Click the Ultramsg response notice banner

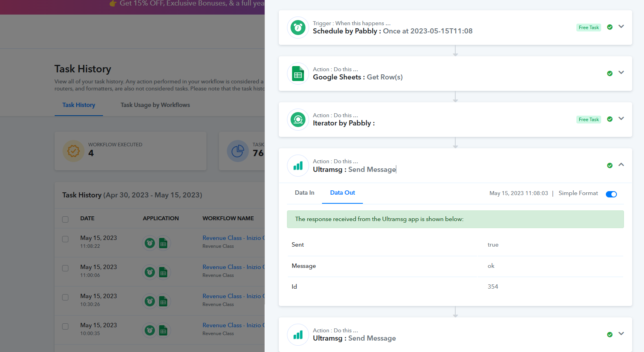(x=455, y=219)
